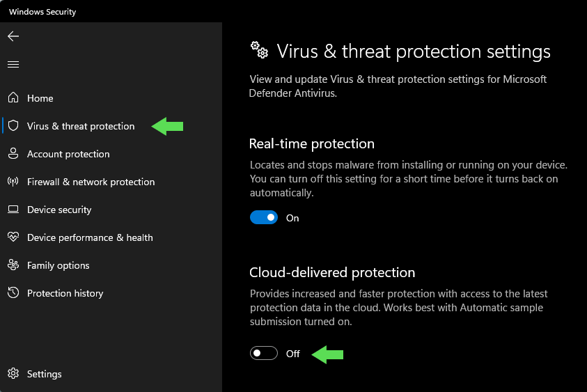Viewport: 587px width, 392px height.
Task: Open Account protection section
Action: click(68, 154)
